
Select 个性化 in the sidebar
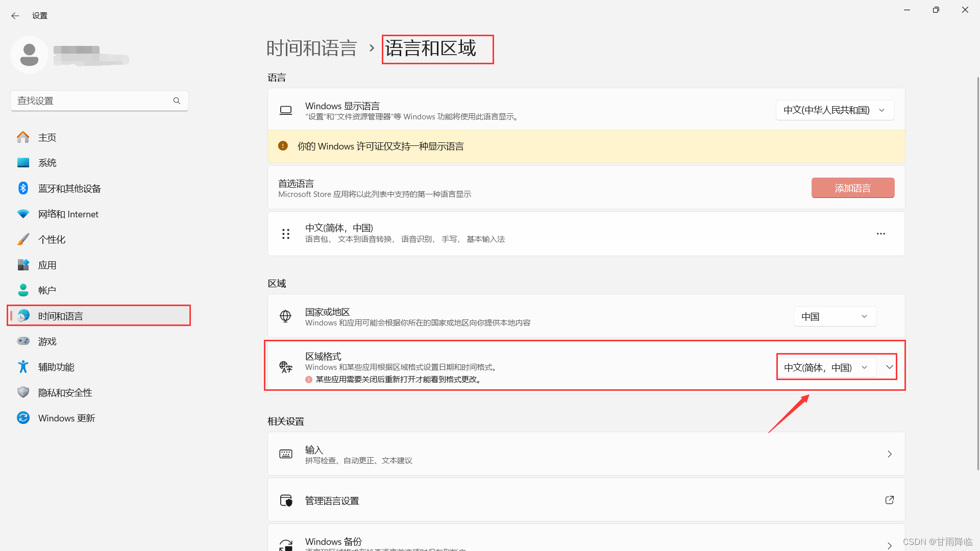pos(100,239)
